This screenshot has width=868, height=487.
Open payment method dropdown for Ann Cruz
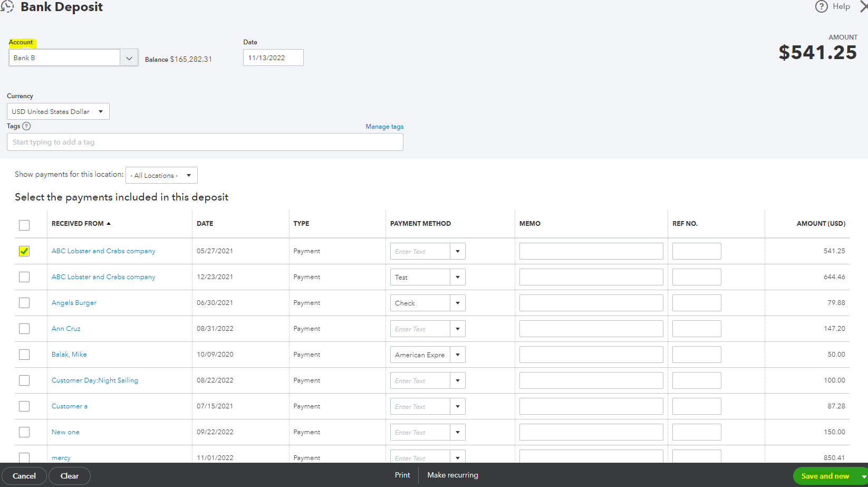click(x=458, y=329)
